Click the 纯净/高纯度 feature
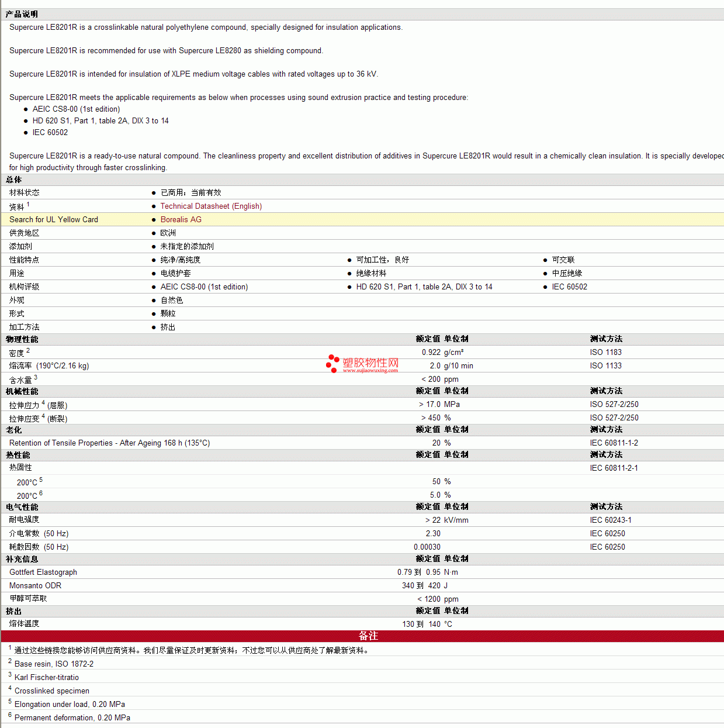724x728 pixels. (x=181, y=260)
